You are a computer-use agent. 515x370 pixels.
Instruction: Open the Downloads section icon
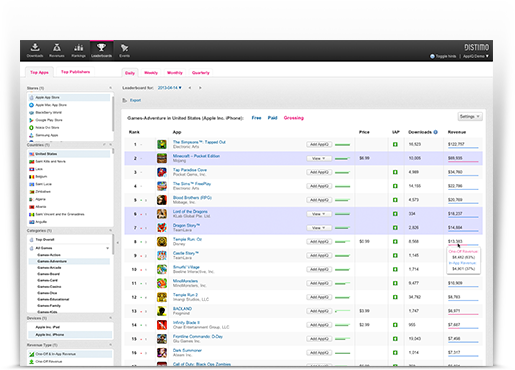35,48
